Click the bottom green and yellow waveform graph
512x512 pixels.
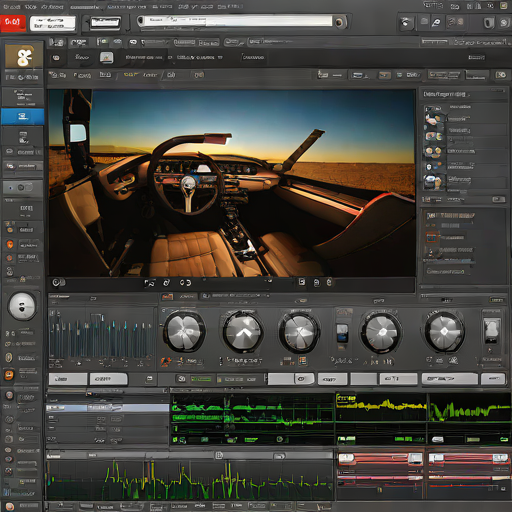tap(189, 480)
